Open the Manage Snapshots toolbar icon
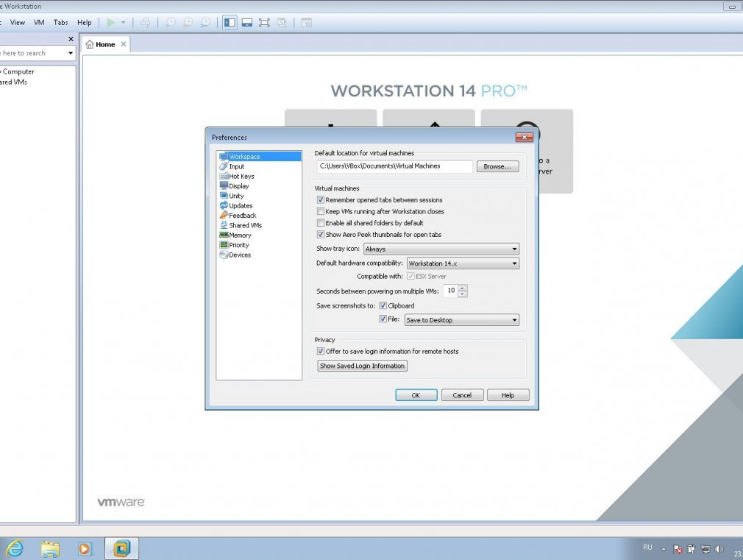This screenshot has width=743, height=560. tap(205, 22)
